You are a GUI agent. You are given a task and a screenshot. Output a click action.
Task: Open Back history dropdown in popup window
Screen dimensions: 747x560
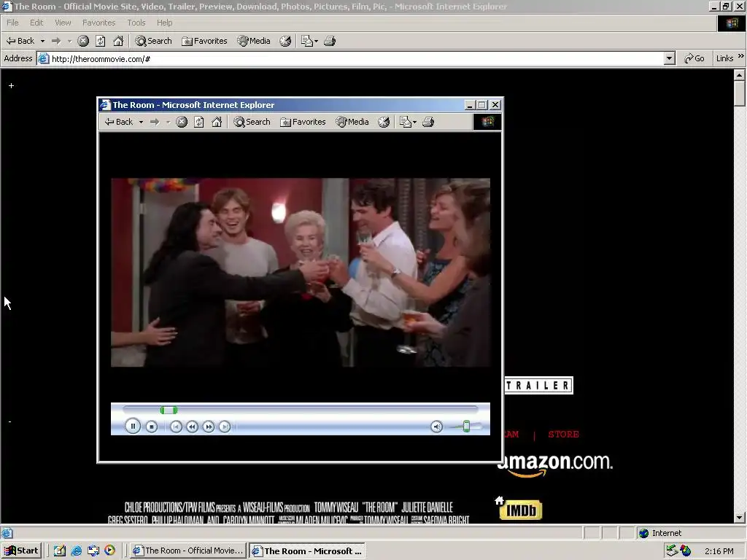pos(141,122)
